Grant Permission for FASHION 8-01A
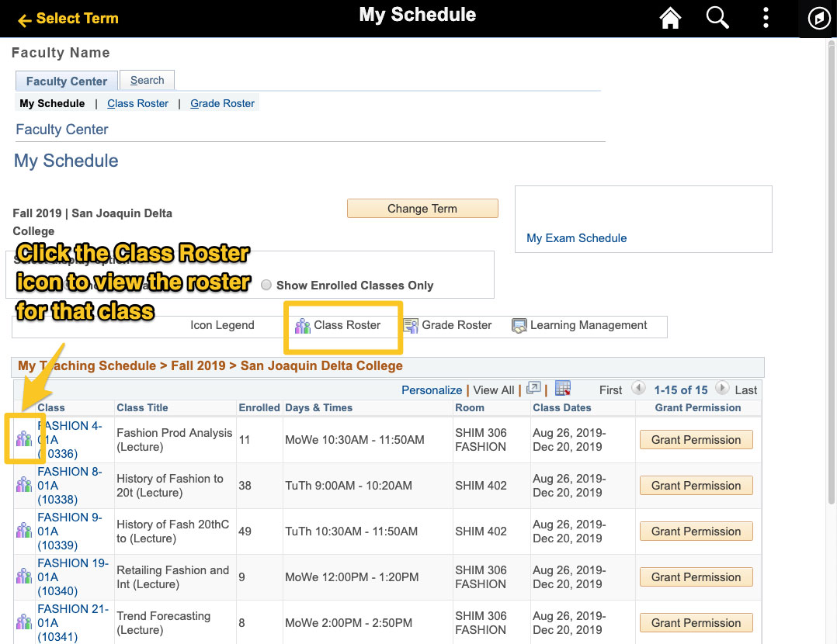 [x=696, y=485]
